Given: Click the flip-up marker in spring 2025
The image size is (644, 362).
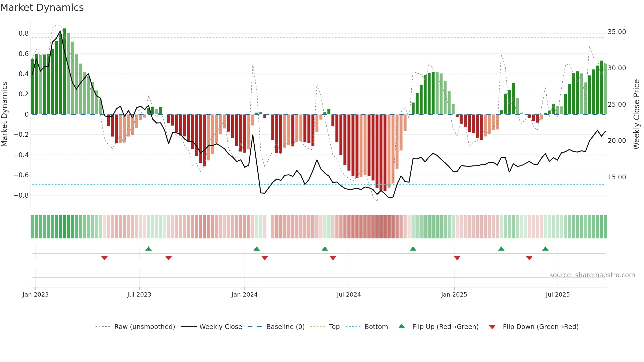Looking at the screenshot, I should [x=501, y=249].
